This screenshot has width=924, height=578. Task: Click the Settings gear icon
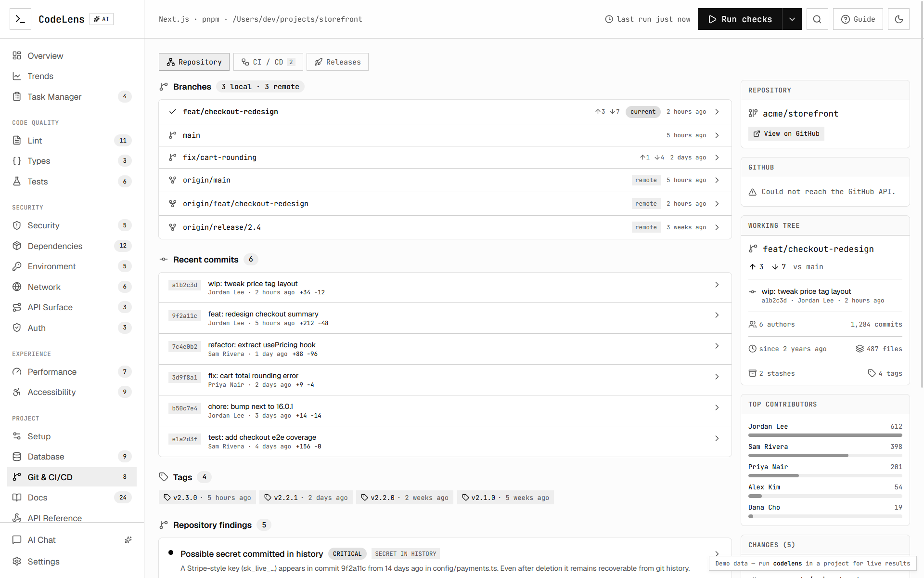click(x=17, y=561)
